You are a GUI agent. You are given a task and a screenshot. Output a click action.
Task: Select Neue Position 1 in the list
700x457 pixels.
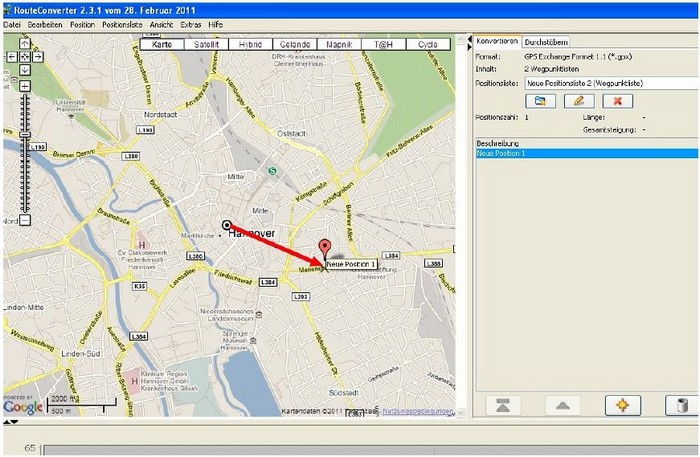coord(587,154)
